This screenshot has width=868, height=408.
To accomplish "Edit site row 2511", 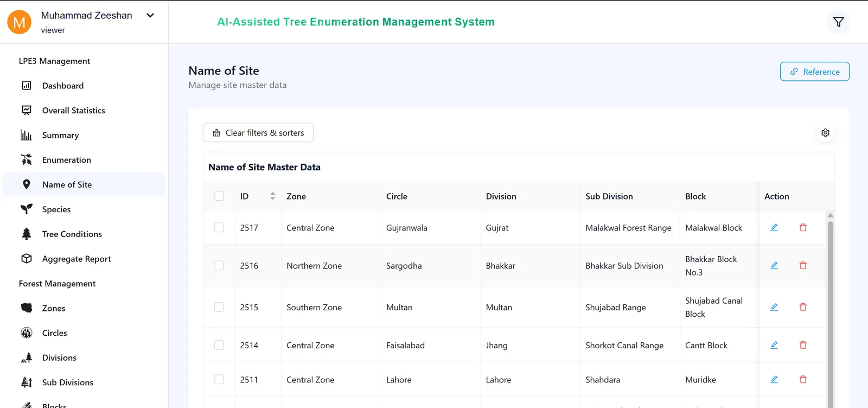I will pyautogui.click(x=774, y=380).
